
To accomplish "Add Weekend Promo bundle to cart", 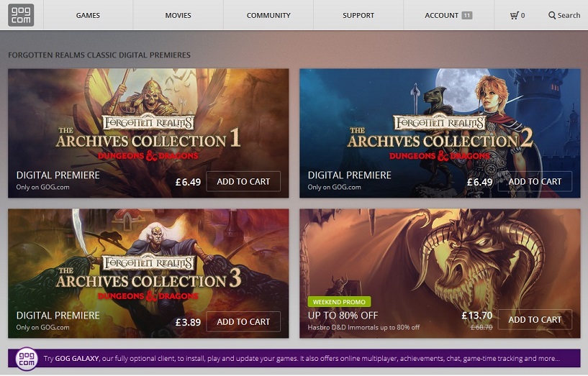I will click(x=535, y=319).
